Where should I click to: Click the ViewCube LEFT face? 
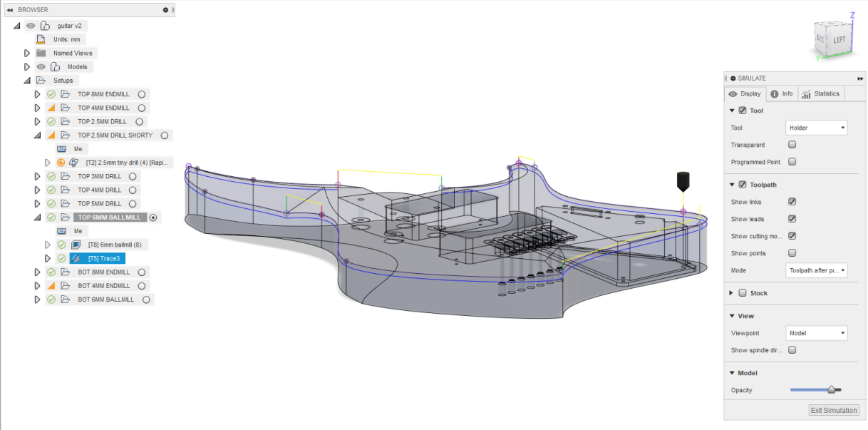[x=839, y=40]
